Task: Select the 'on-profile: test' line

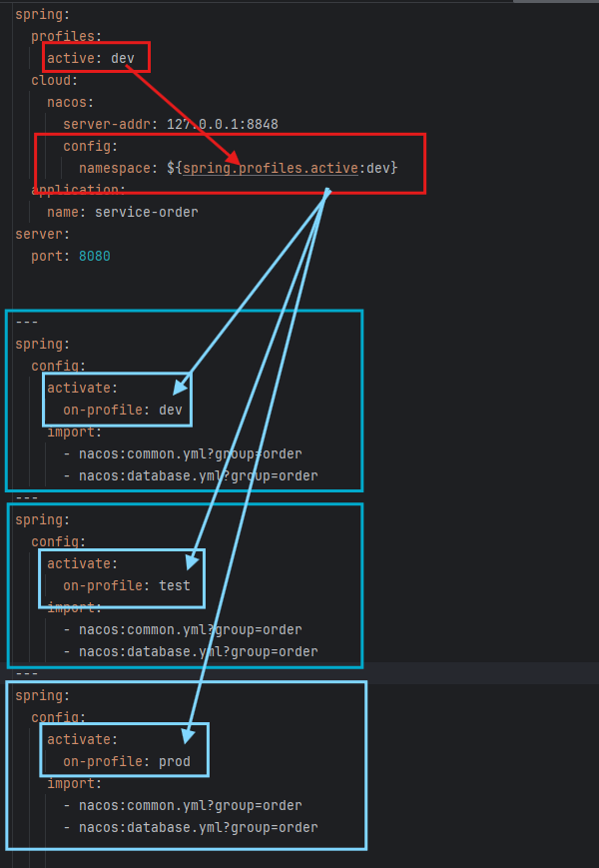Action: [126, 585]
